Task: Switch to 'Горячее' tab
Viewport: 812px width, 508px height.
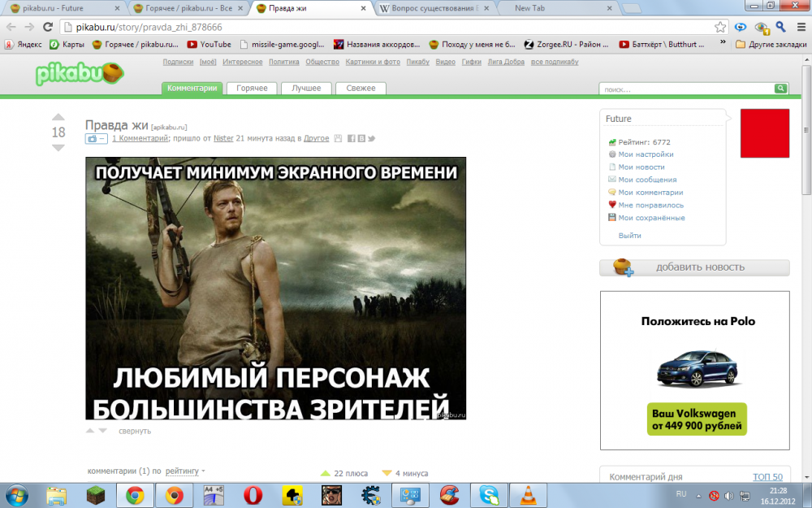Action: [x=253, y=88]
